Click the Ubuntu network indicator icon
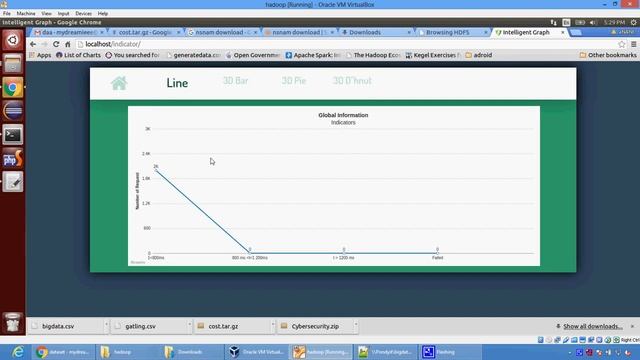This screenshot has width=640, height=360. click(553, 22)
